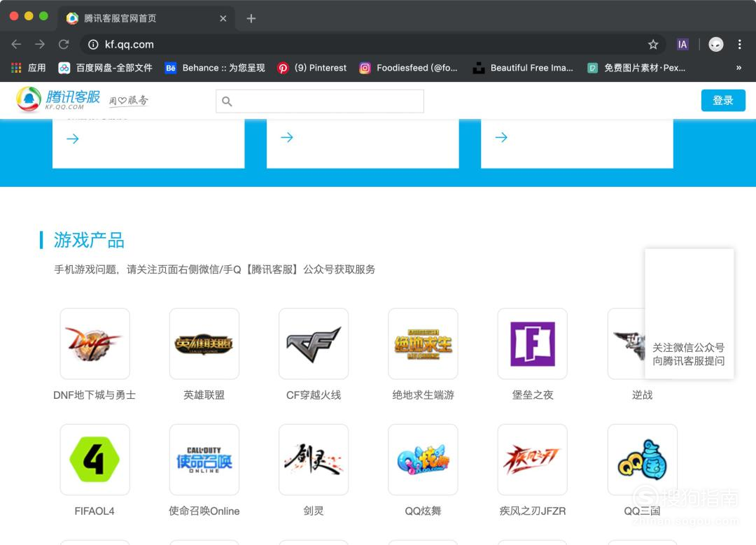
Task: Click the 登录 login button
Action: coord(723,100)
